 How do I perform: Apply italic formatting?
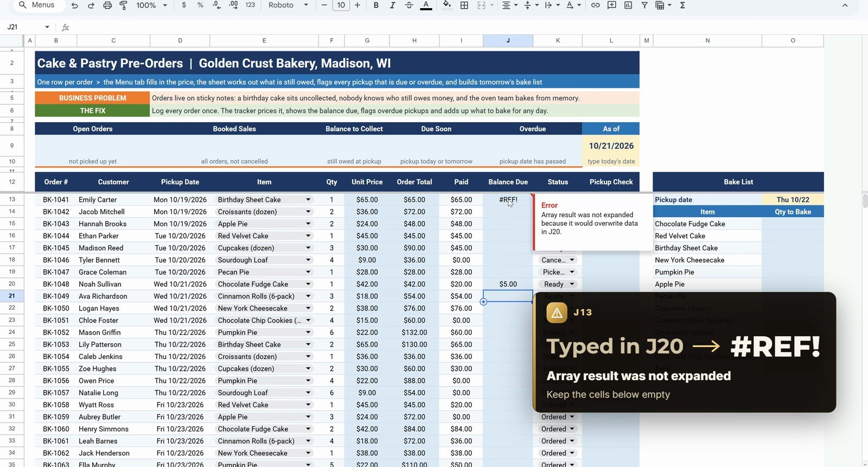click(392, 5)
